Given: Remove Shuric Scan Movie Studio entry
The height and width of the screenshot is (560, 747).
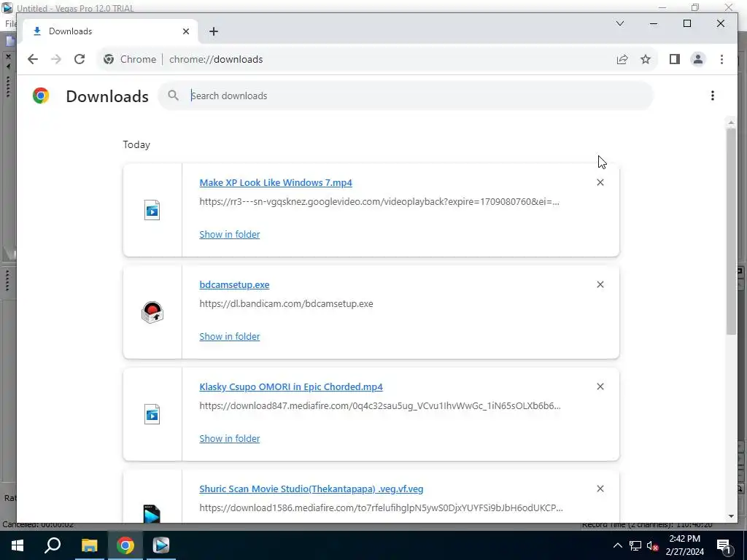Looking at the screenshot, I should click(x=600, y=489).
